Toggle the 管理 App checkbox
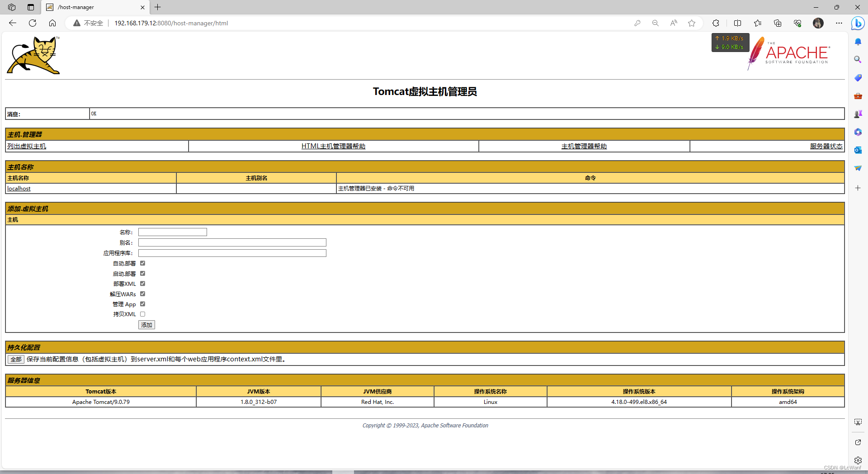868x474 pixels. coord(142,304)
